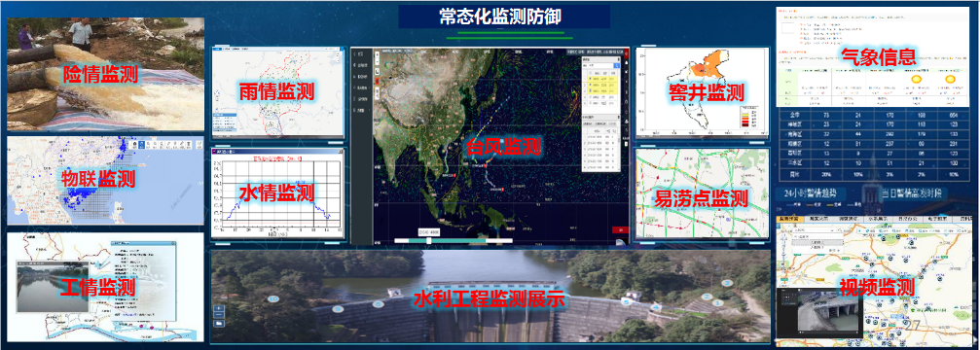Open the camera video preview in 视频监测

tap(819, 313)
